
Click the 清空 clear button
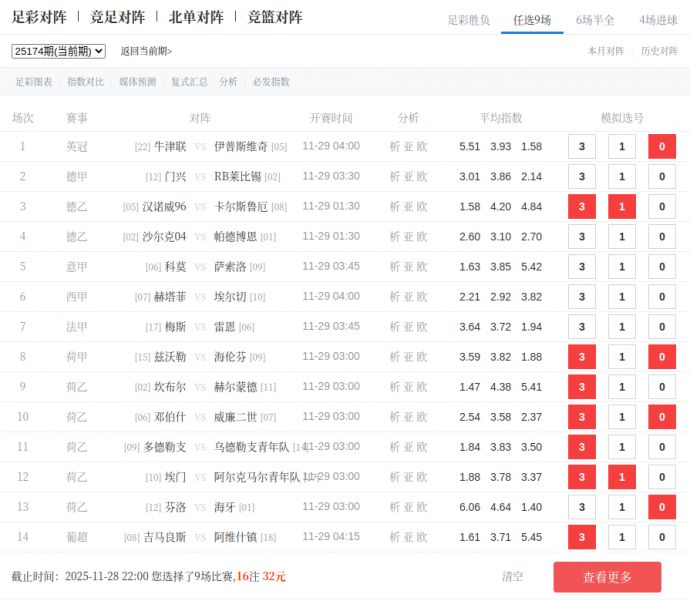point(512,576)
